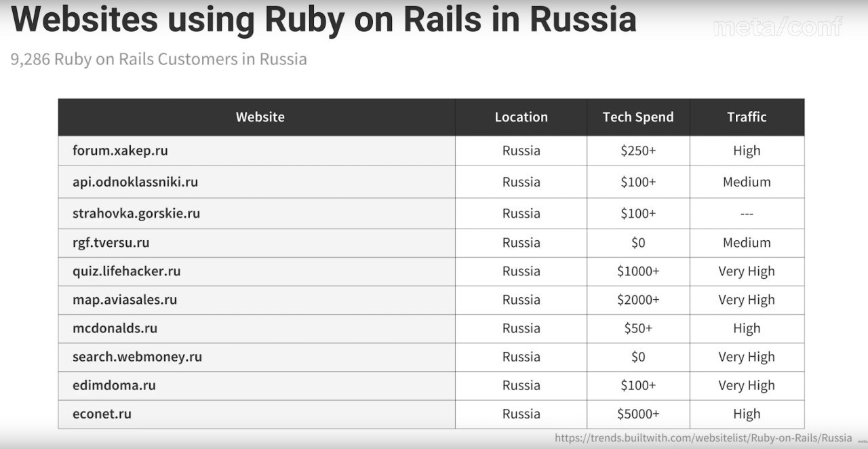
Task: Open the forum.xakep.ru website entry
Action: tap(120, 151)
